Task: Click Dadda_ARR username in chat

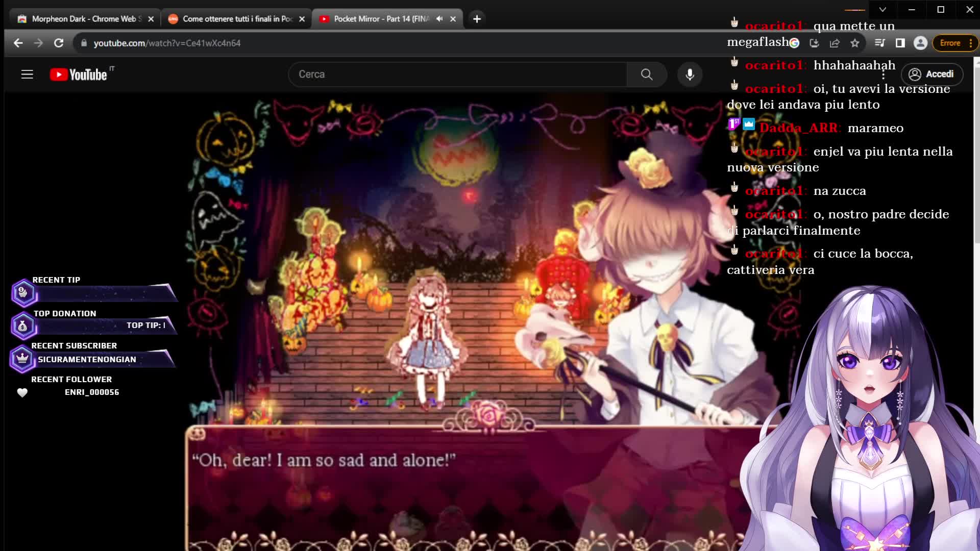Action: (x=798, y=128)
